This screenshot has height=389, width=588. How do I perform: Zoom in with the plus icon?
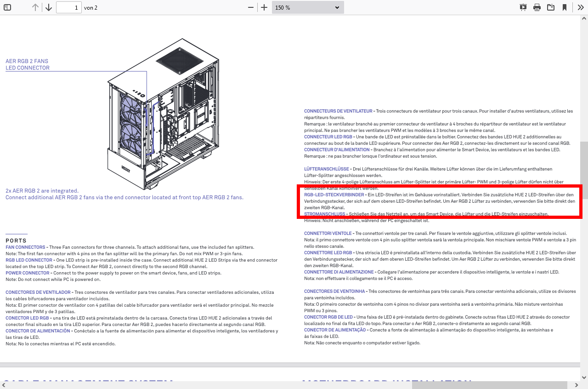click(x=264, y=7)
